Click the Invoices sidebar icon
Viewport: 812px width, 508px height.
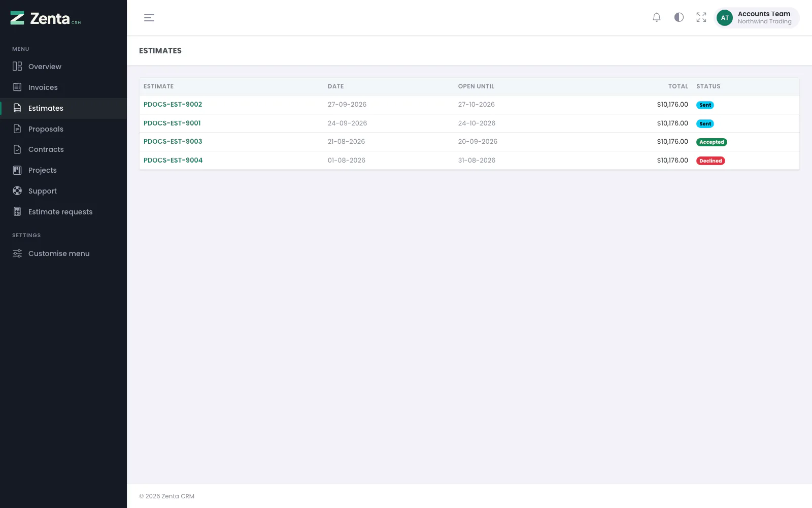tap(17, 87)
